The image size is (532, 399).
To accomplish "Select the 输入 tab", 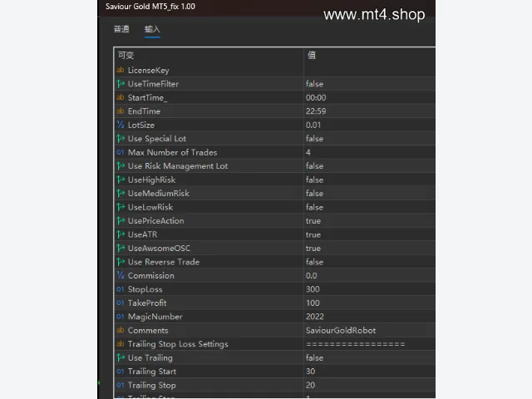I will (x=152, y=29).
